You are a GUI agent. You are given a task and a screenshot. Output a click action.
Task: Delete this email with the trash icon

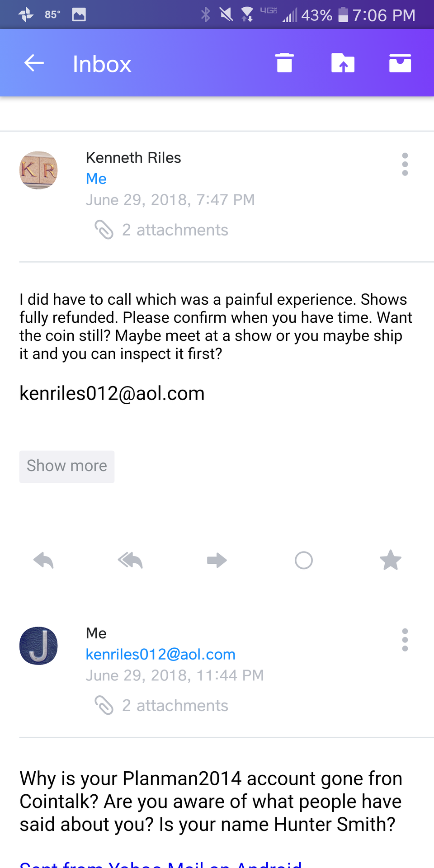[284, 63]
